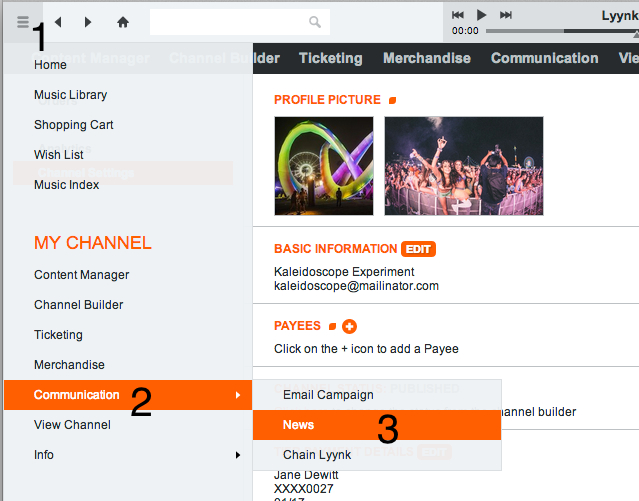This screenshot has height=501, width=639.
Task: Expand the Info submenu arrow
Action: click(238, 455)
